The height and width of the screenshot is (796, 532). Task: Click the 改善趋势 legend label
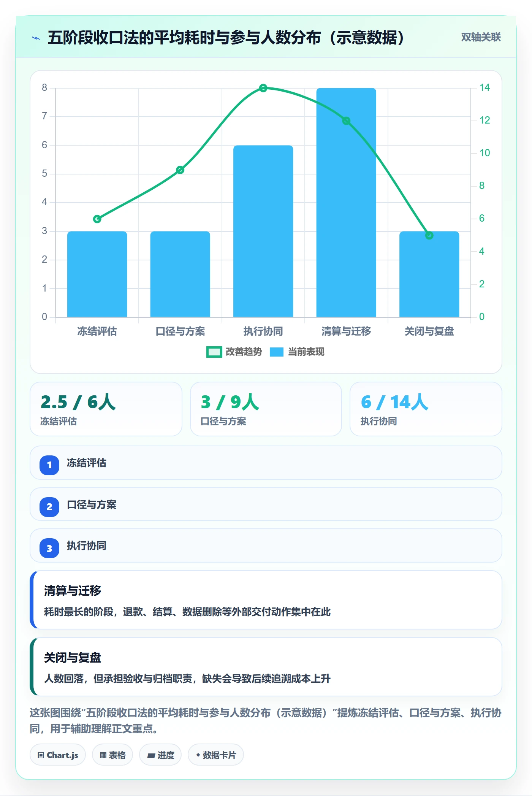[244, 352]
